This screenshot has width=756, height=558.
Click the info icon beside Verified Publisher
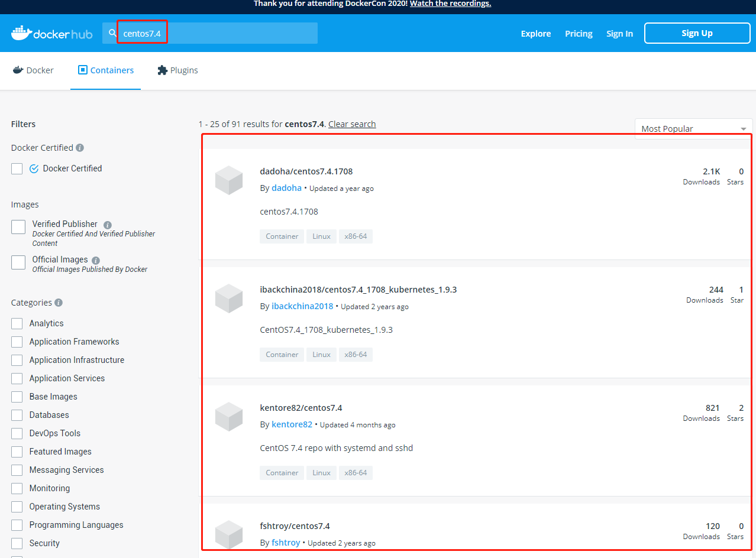tap(108, 225)
